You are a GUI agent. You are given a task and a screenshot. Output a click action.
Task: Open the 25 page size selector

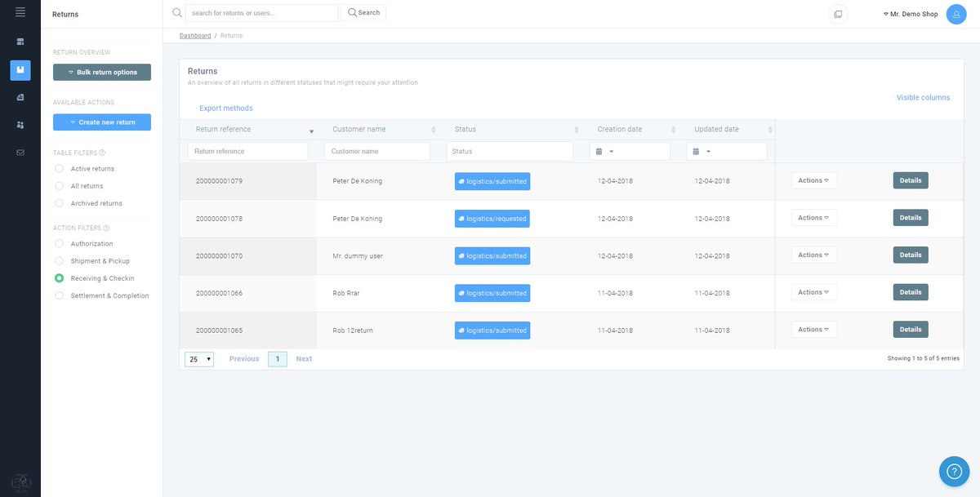(199, 359)
